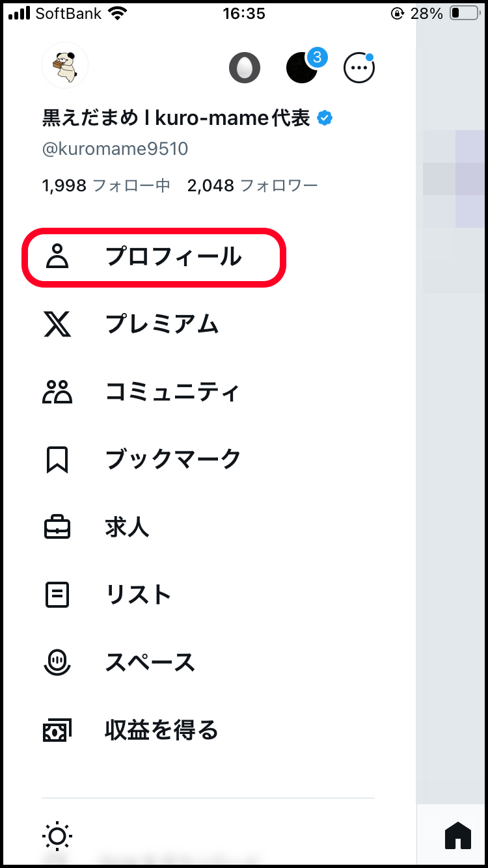
Task: Click the X Premium logo icon
Action: (57, 325)
